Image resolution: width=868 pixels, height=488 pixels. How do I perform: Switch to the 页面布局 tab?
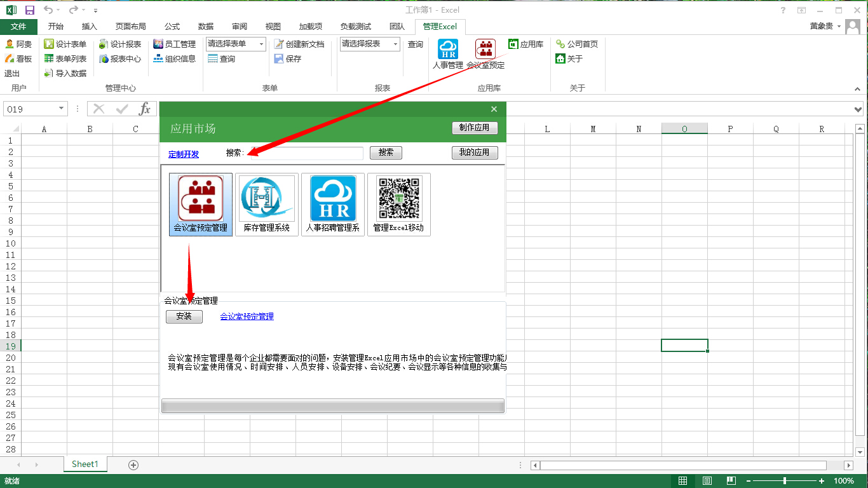coord(131,26)
